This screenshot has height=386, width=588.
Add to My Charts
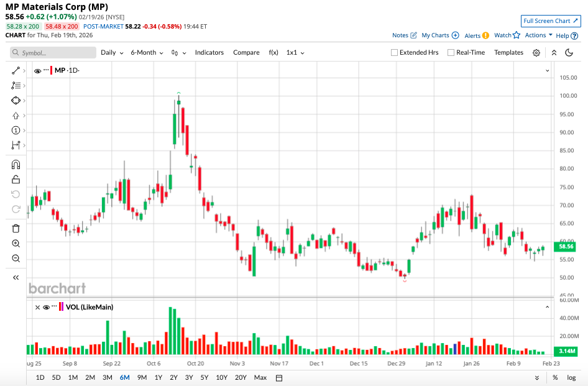point(440,35)
